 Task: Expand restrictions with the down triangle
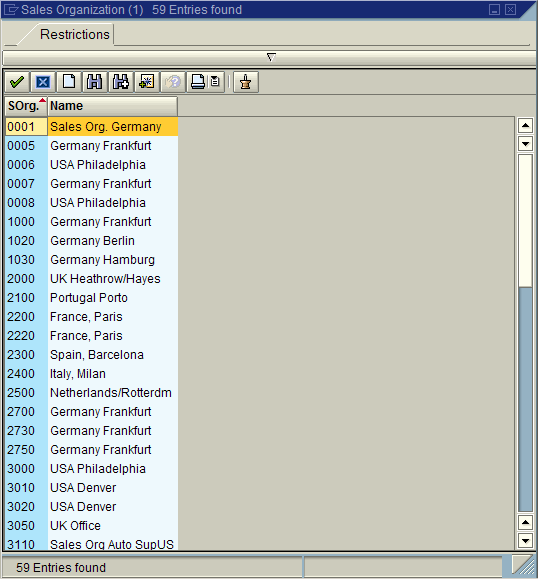(x=271, y=57)
